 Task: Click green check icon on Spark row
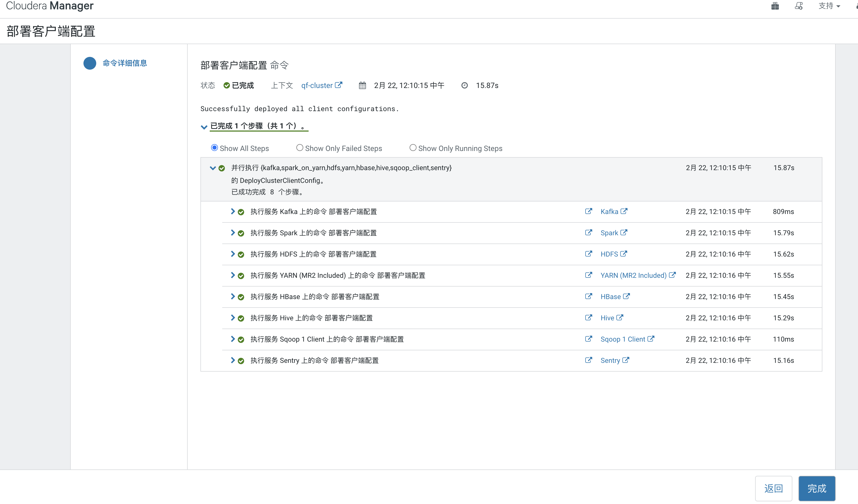pos(241,233)
